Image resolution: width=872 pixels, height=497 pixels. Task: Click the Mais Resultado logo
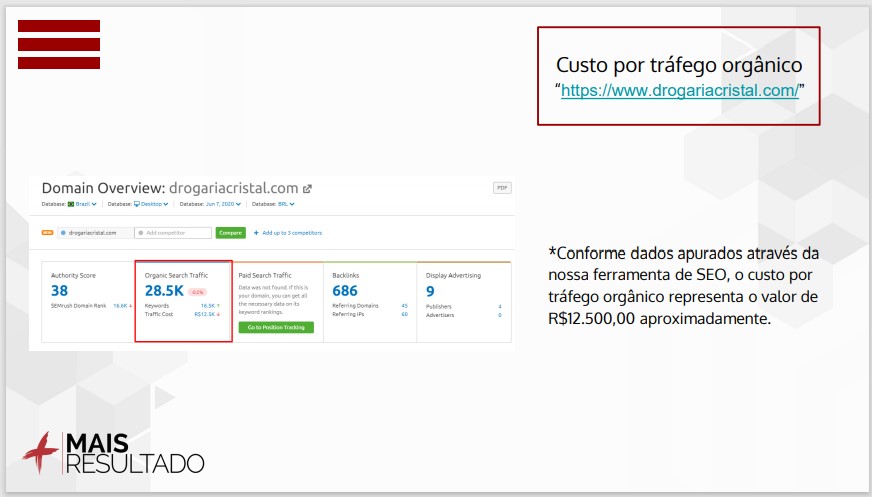pos(113,453)
